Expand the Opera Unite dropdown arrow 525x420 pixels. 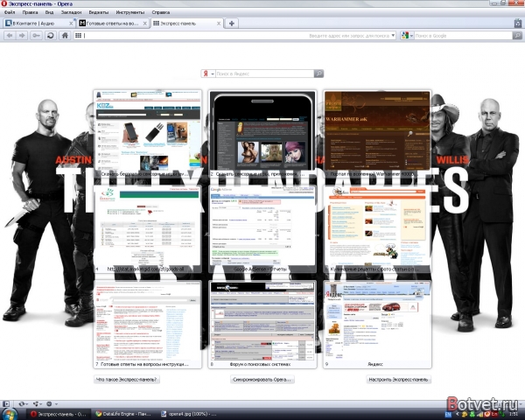pyautogui.click(x=40, y=404)
